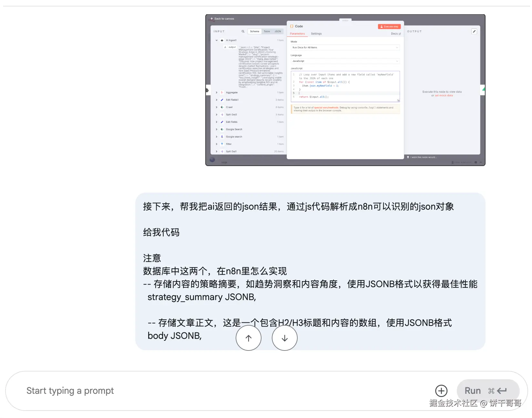Switch INPUT view to Schema tab
Screen dimensions: 532x418
254,31
